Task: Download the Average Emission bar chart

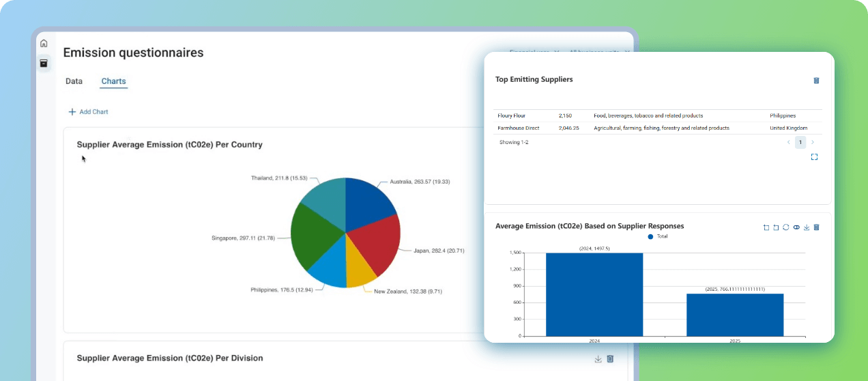Action: [x=806, y=227]
